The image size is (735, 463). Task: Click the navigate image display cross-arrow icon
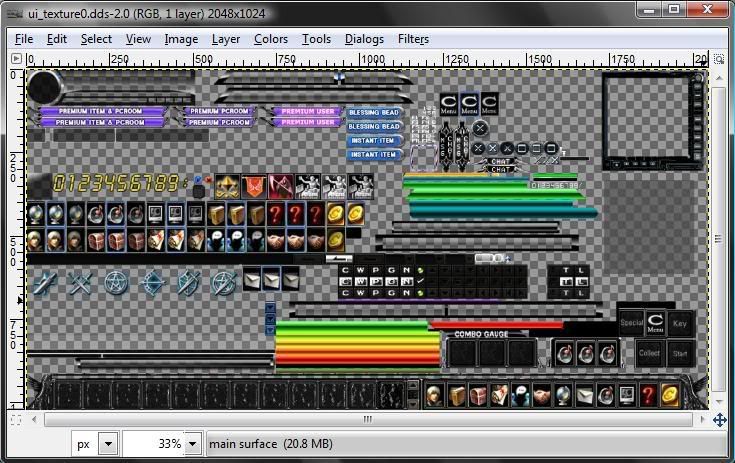coord(720,419)
